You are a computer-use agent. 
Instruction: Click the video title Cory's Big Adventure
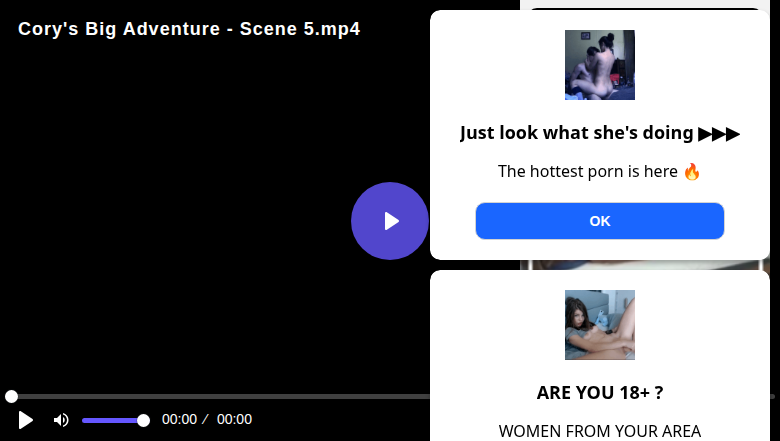pyautogui.click(x=189, y=29)
